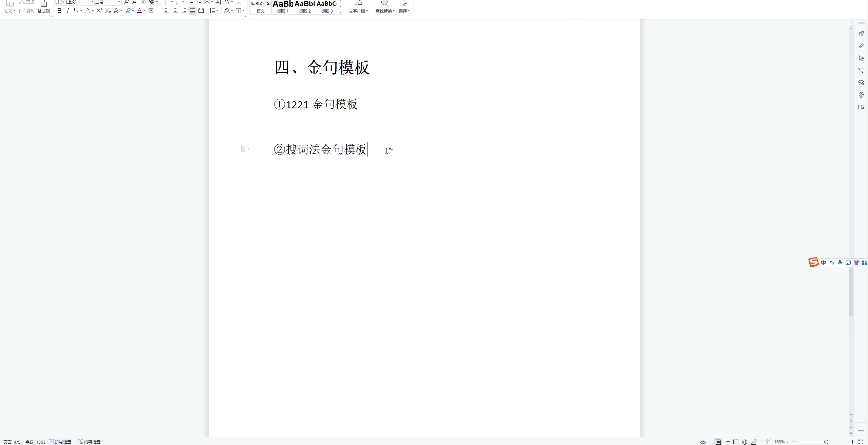Open the 内容检查 content check menu
This screenshot has width=868, height=445.
click(91, 442)
